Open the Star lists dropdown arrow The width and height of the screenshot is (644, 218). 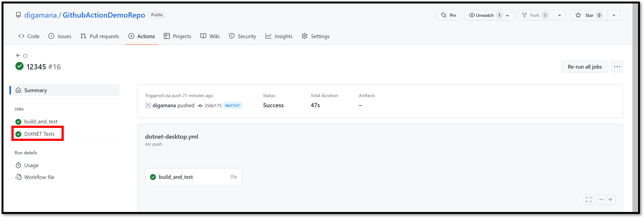(x=614, y=15)
